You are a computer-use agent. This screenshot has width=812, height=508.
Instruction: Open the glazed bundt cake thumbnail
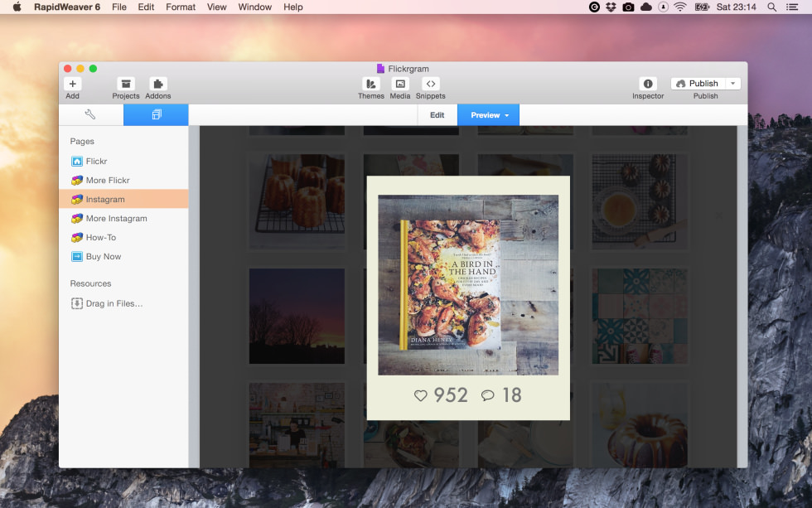(640, 425)
